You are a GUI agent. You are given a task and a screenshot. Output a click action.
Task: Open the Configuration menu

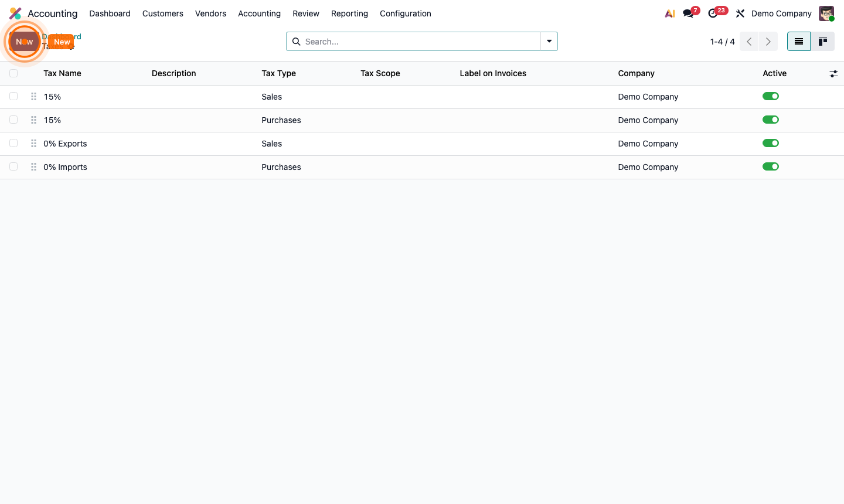405,13
